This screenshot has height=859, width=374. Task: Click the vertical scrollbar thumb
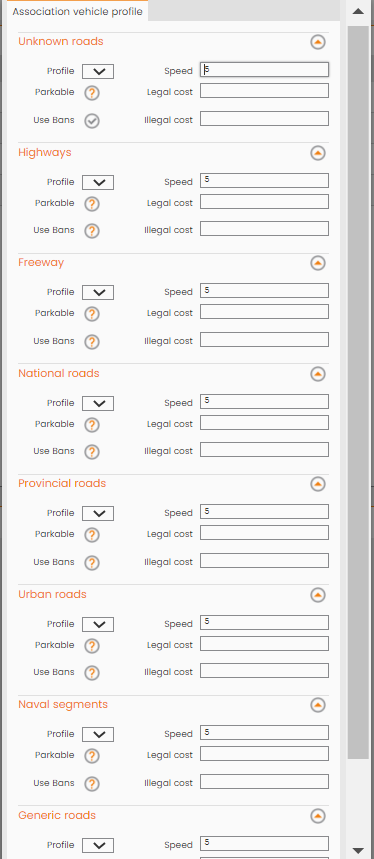tap(358, 391)
